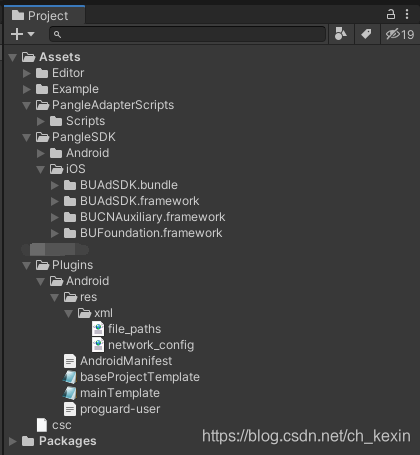Click the network_config XML file icon
The width and height of the screenshot is (420, 455).
(x=98, y=345)
